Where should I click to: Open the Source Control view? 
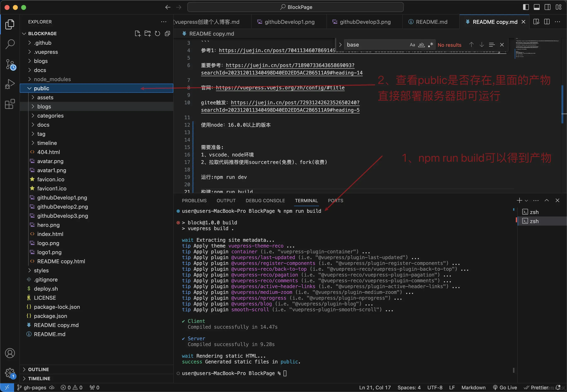[x=10, y=64]
